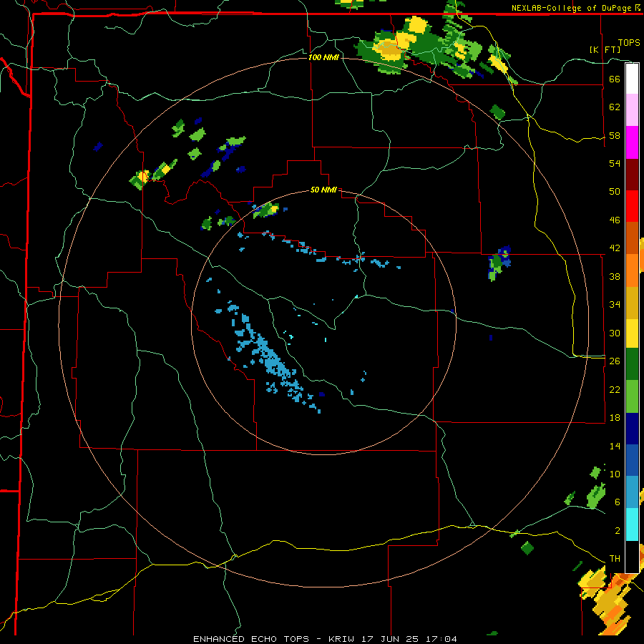
Task: Click the 62 value on the scale
Action: [x=615, y=107]
